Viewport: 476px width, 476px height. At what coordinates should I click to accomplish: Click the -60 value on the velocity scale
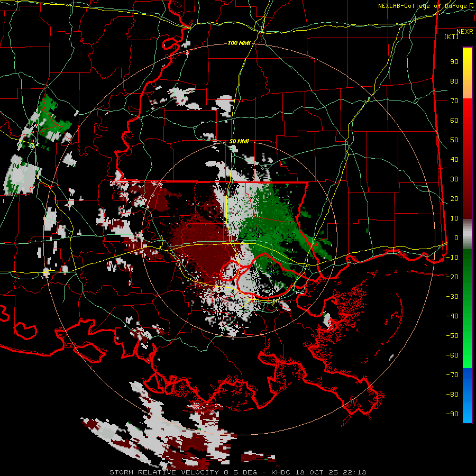(x=452, y=355)
